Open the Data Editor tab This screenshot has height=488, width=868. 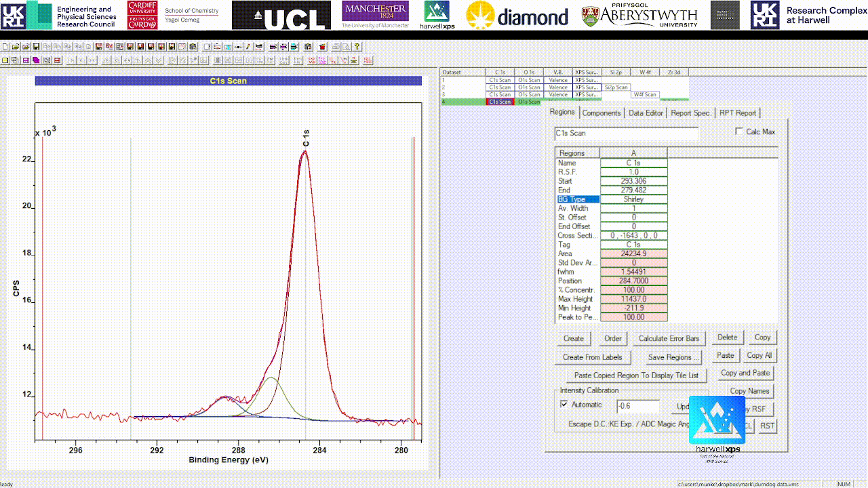point(646,113)
